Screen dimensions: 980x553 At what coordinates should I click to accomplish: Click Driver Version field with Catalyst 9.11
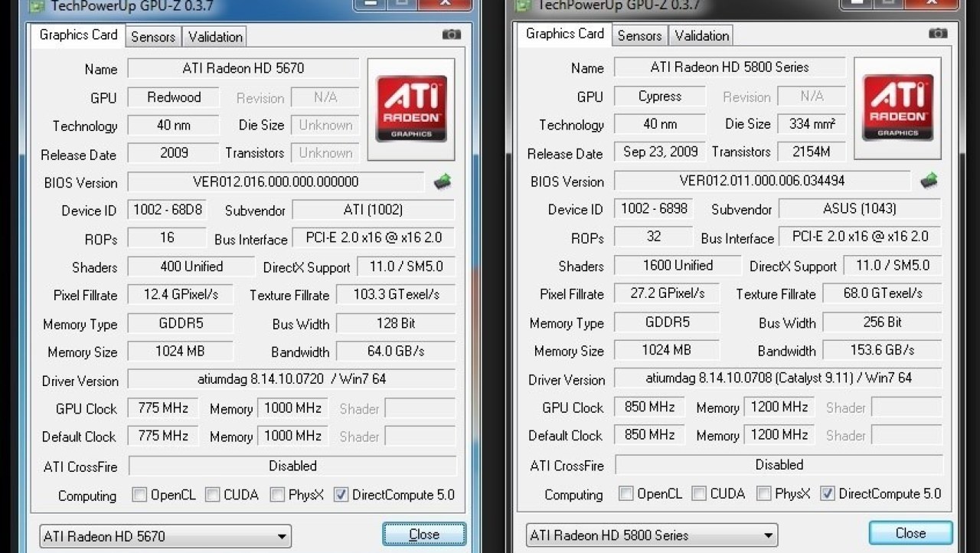tap(779, 378)
